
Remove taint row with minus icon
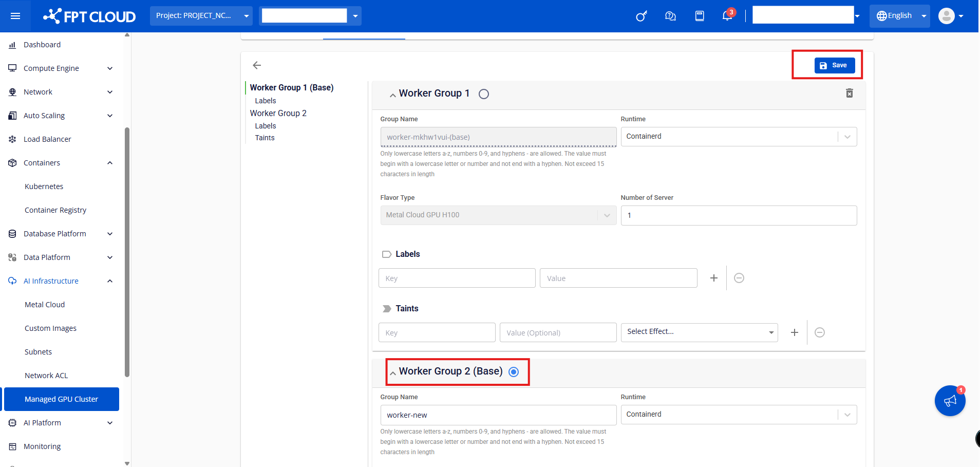click(x=820, y=332)
